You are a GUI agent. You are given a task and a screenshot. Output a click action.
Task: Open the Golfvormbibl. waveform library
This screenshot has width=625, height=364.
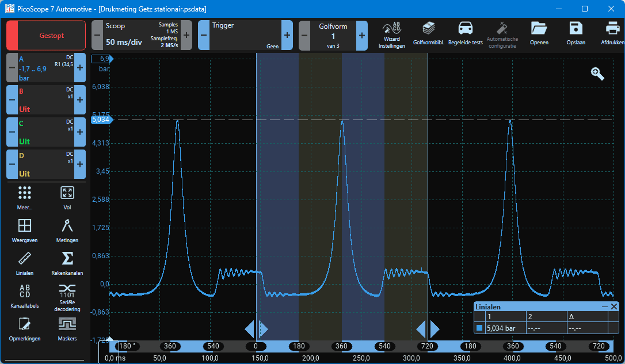[x=428, y=35]
